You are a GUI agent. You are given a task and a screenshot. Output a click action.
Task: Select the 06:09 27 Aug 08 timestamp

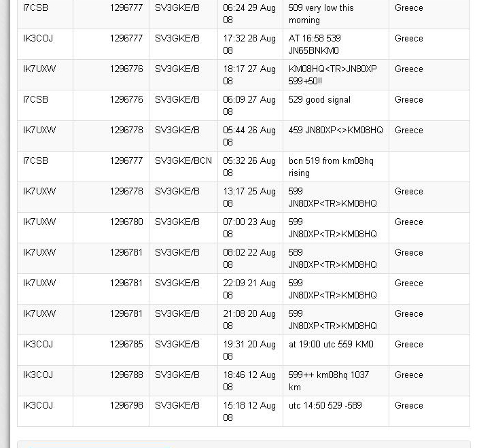pyautogui.click(x=249, y=105)
